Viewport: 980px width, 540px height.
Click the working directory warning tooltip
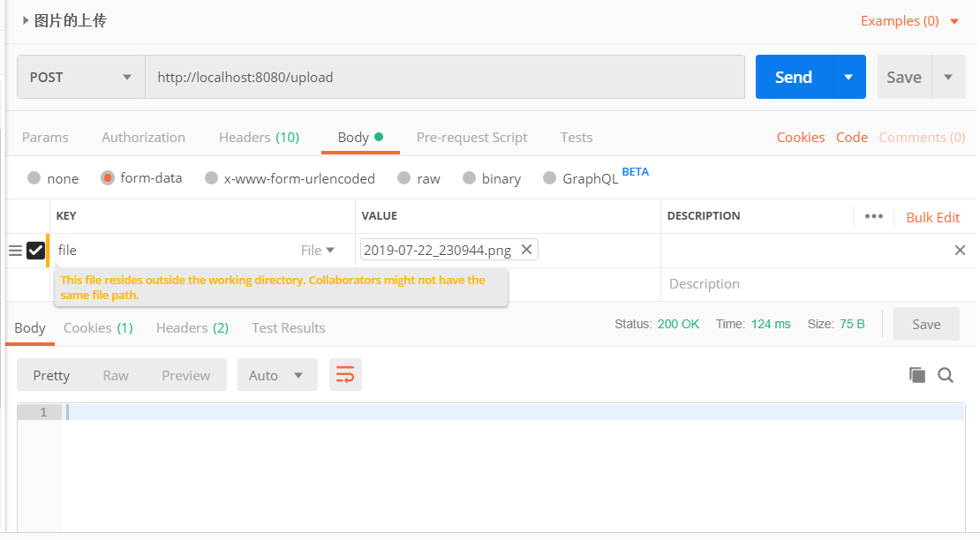(282, 287)
